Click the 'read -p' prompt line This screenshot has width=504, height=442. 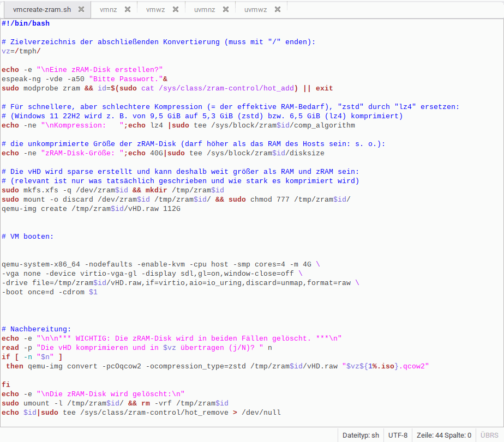(137, 348)
